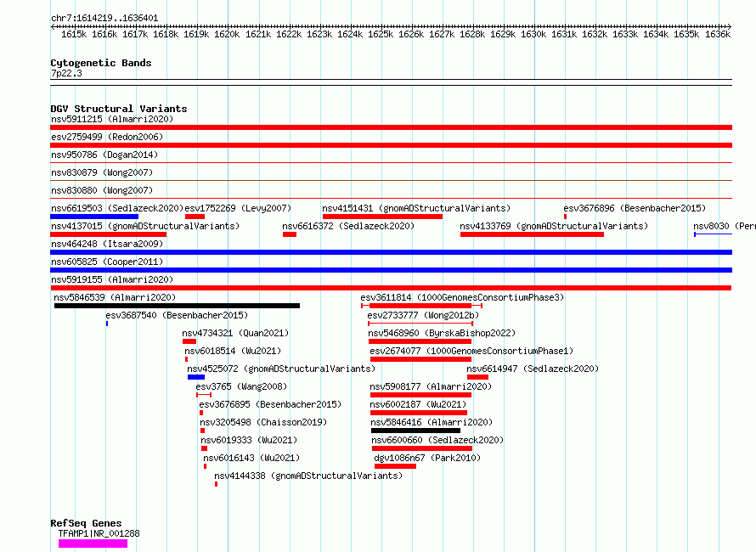Click the 1620k mark on the ruler
This screenshot has width=756, height=552.
227,34
